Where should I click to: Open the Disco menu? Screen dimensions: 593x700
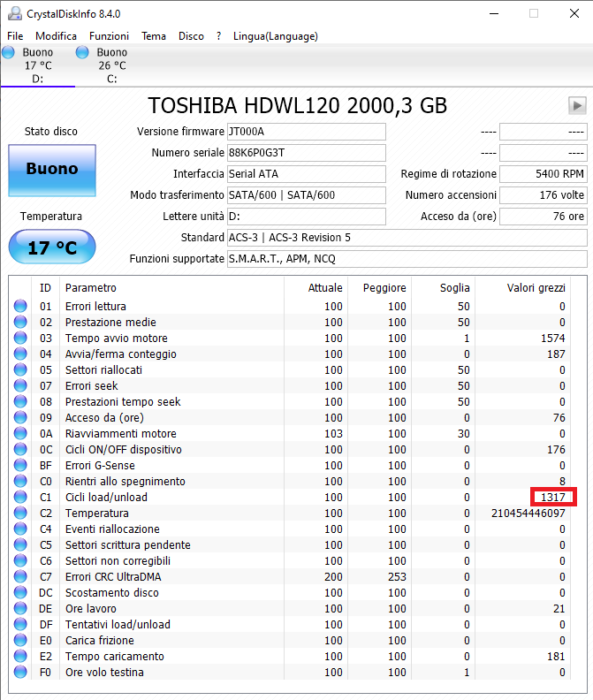pos(191,36)
